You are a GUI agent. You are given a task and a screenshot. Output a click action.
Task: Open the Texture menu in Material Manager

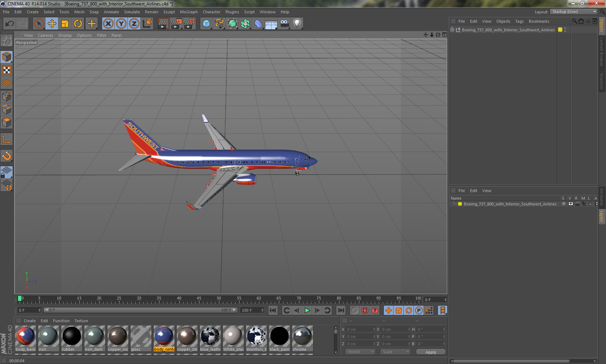[x=81, y=321]
